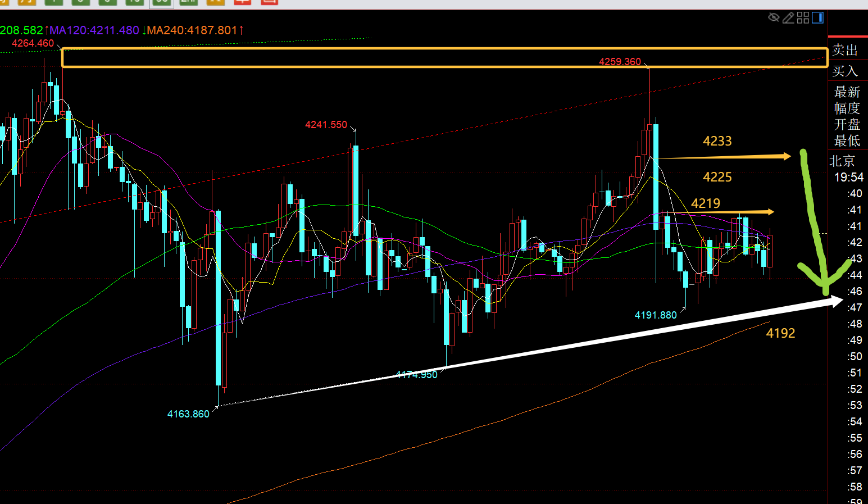Click the 4259.360 high price marker
Viewport: 868px width, 504px height.
coord(620,62)
